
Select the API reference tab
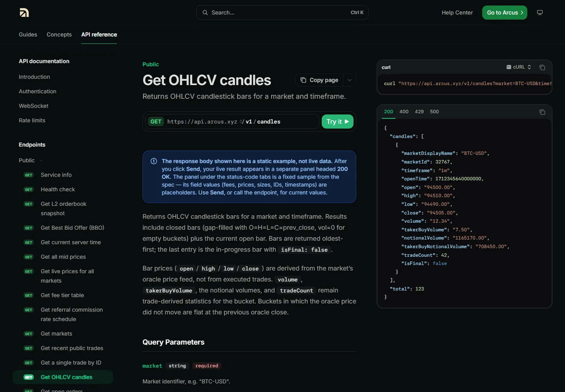(99, 34)
